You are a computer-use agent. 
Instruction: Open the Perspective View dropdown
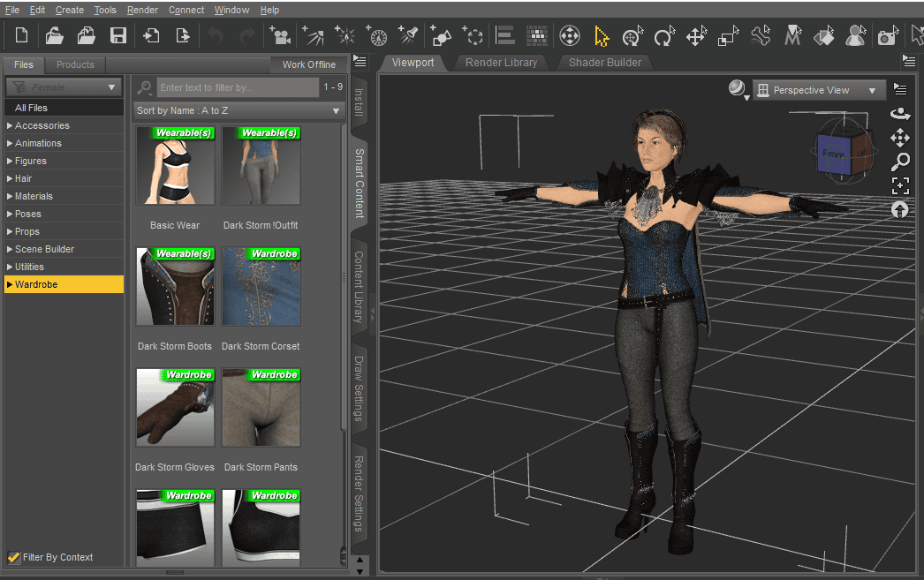[818, 90]
